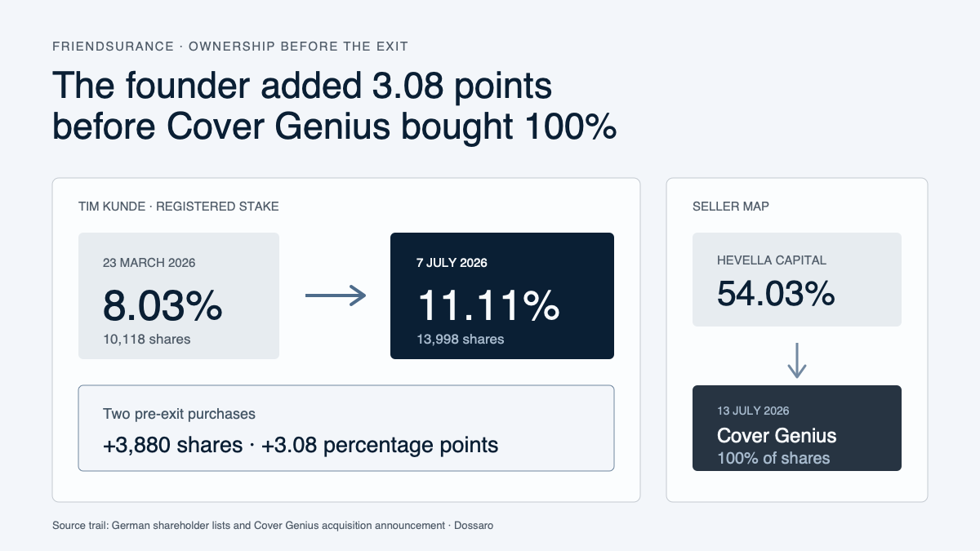Select the Cover Genius dark card title
This screenshot has width=980, height=551.
point(777,435)
